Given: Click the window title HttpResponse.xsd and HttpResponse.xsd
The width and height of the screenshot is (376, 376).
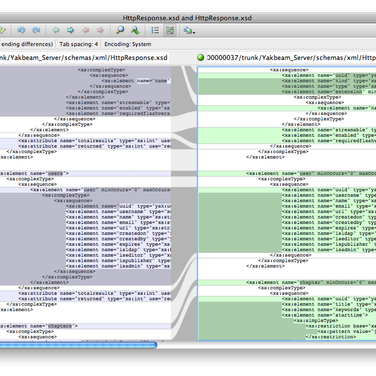Looking at the screenshot, I should point(187,18).
